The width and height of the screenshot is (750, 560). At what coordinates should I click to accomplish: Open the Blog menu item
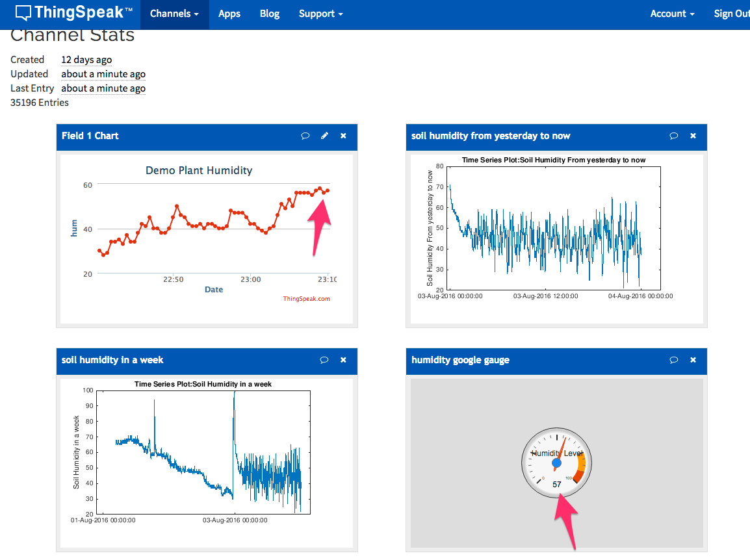coord(270,14)
